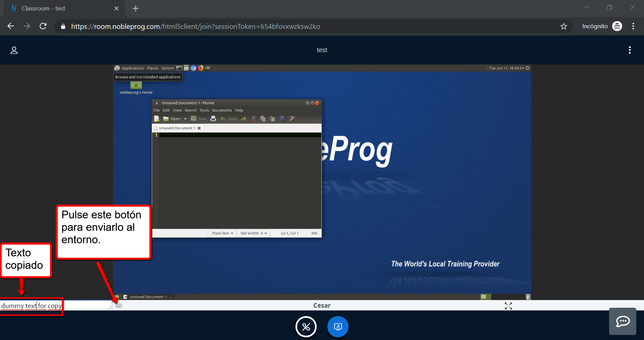Close the Unsaved Document 1 tab
The width and height of the screenshot is (644, 340).
[199, 128]
